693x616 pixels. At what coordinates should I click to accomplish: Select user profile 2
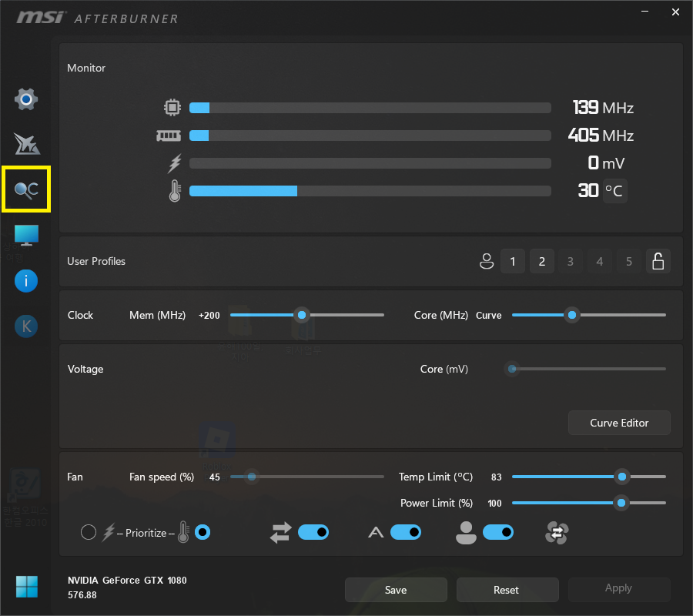pyautogui.click(x=542, y=261)
